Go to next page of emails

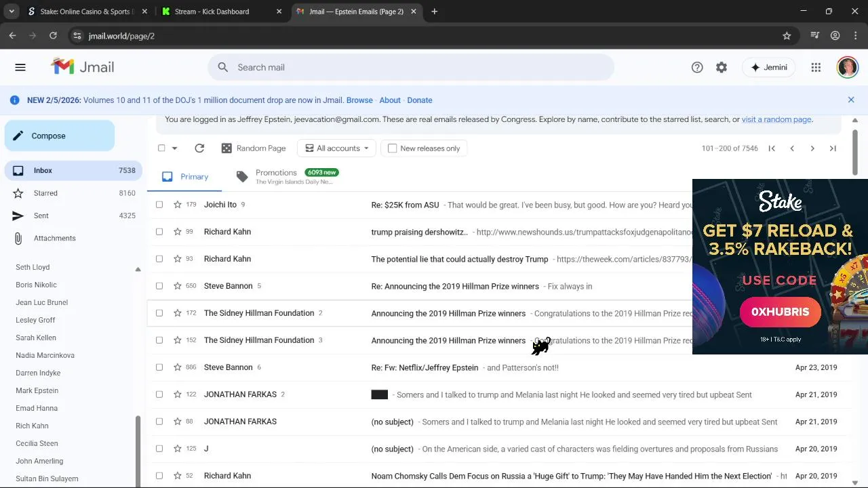pos(812,148)
